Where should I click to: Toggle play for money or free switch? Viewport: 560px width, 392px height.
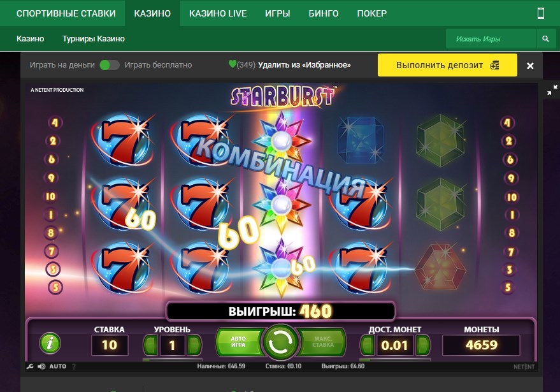coord(110,65)
